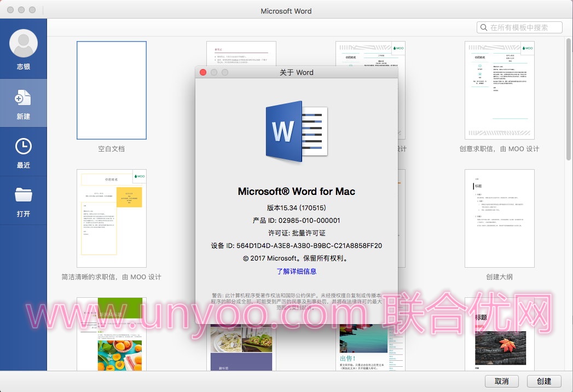The height and width of the screenshot is (392, 573).
Task: Open the 最近 recent documents clock icon
Action: click(x=24, y=146)
